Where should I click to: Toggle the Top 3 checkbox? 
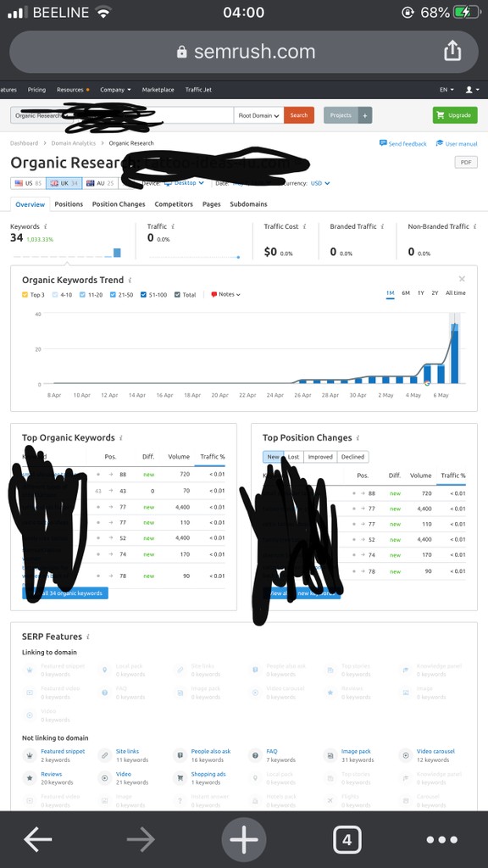[x=25, y=294]
